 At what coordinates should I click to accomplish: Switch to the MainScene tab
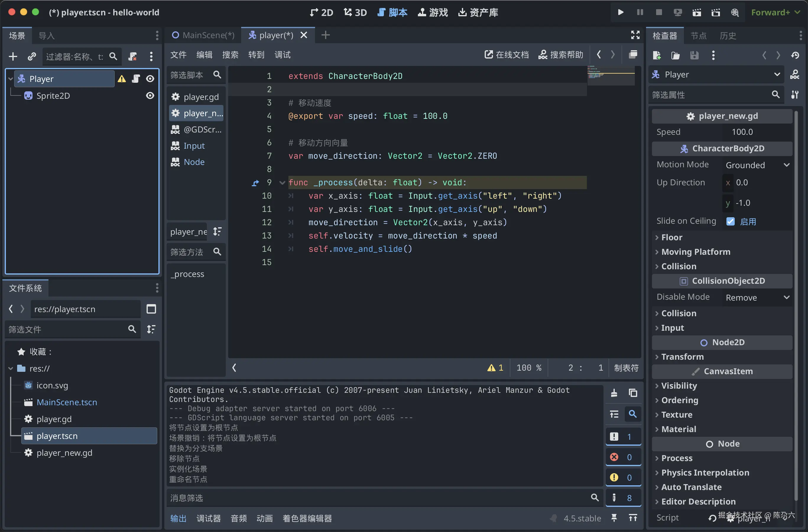point(203,35)
